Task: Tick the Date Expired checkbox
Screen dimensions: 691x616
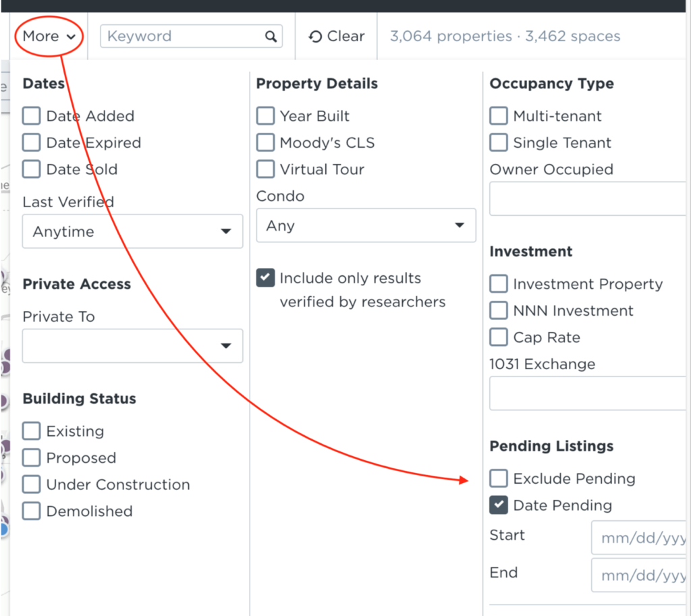Action: tap(31, 143)
